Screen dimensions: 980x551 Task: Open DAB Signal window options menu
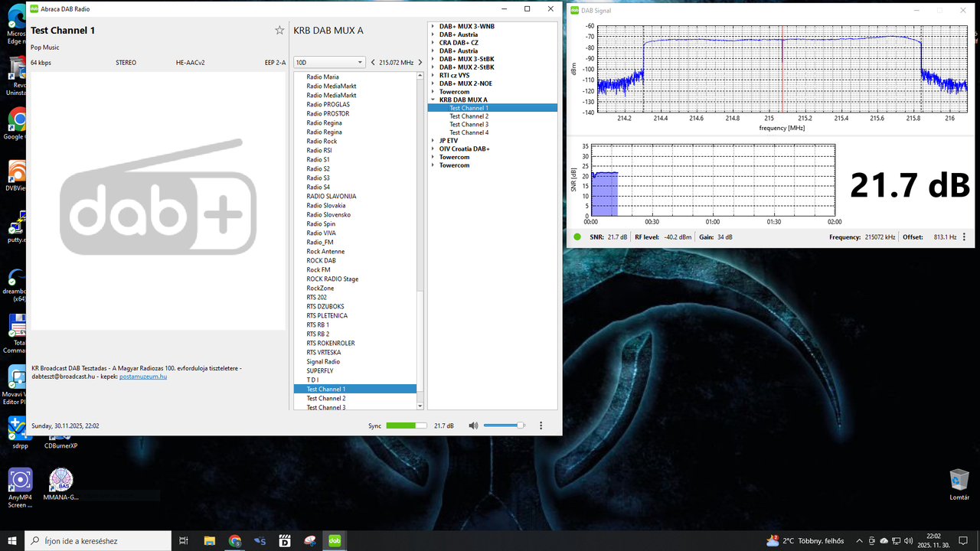pyautogui.click(x=964, y=237)
